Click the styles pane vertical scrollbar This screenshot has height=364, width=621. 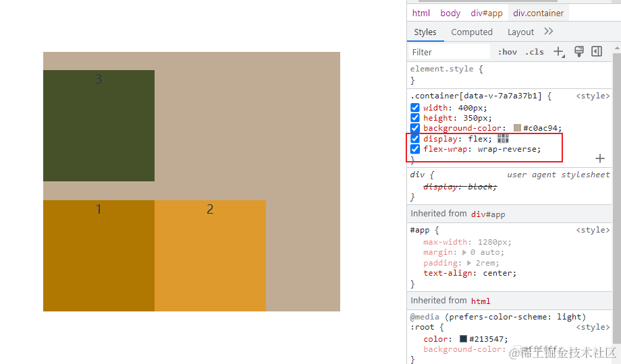point(617,198)
